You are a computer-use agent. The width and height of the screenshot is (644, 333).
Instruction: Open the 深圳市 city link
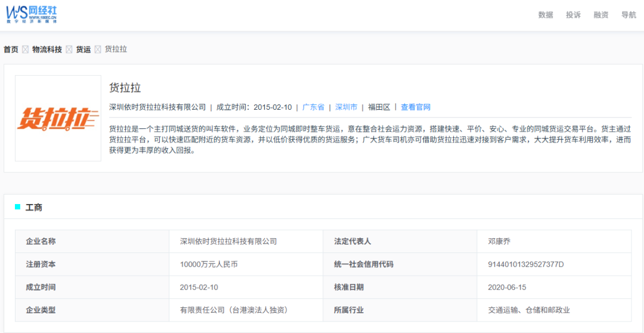pyautogui.click(x=346, y=107)
